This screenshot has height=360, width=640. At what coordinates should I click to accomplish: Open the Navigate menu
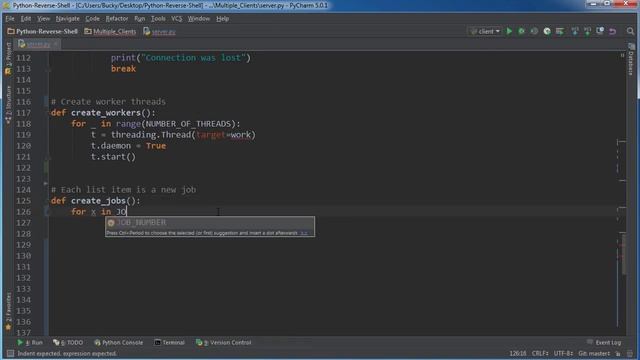(x=67, y=19)
